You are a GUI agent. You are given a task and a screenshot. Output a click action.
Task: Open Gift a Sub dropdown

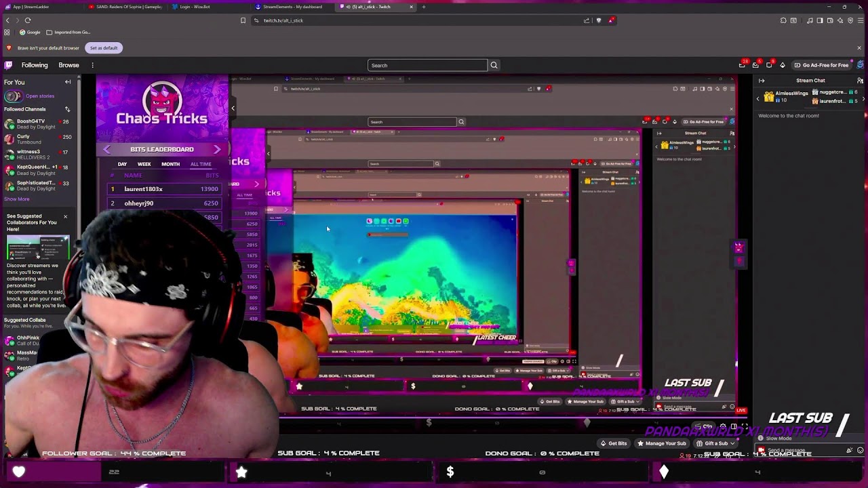click(715, 443)
